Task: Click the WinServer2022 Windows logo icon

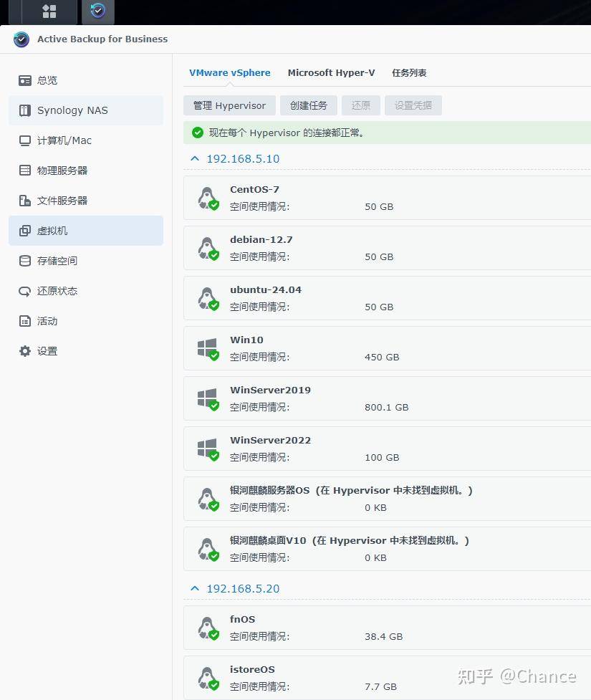Action: point(208,449)
